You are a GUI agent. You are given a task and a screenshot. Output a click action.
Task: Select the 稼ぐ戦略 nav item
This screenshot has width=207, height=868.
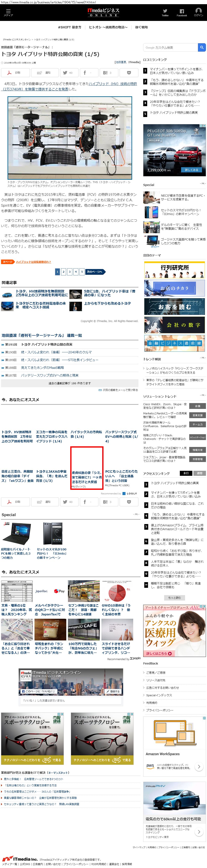pos(142,27)
